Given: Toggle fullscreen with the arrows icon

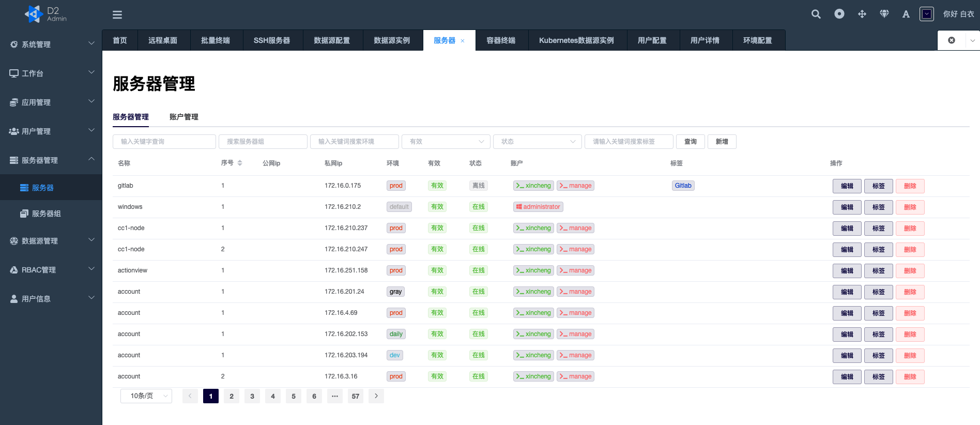Looking at the screenshot, I should click(862, 14).
